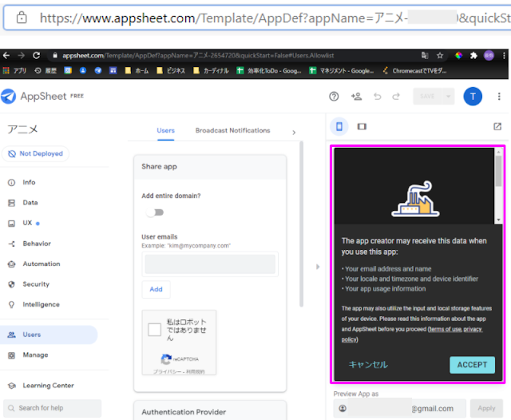Switch to Broadcast Notifications tab
511x420 pixels.
click(232, 131)
